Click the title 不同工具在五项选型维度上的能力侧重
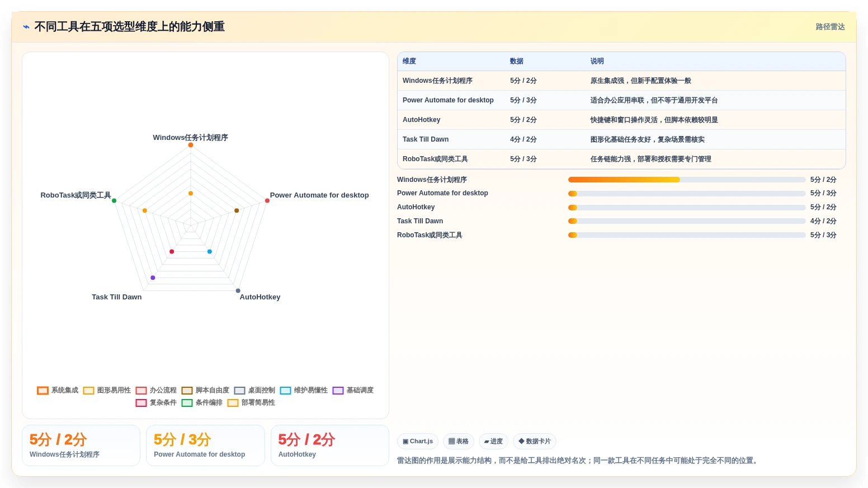The image size is (868, 488). pos(130,27)
